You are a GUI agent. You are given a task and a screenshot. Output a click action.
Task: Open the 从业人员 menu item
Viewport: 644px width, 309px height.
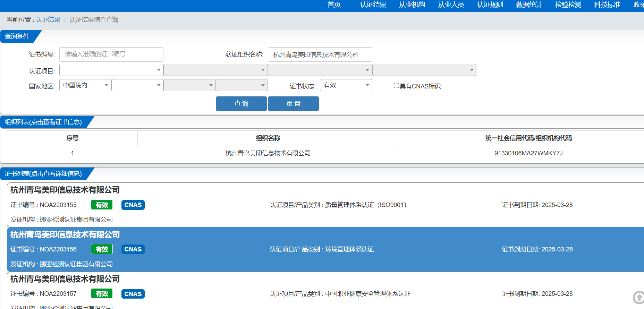point(451,5)
